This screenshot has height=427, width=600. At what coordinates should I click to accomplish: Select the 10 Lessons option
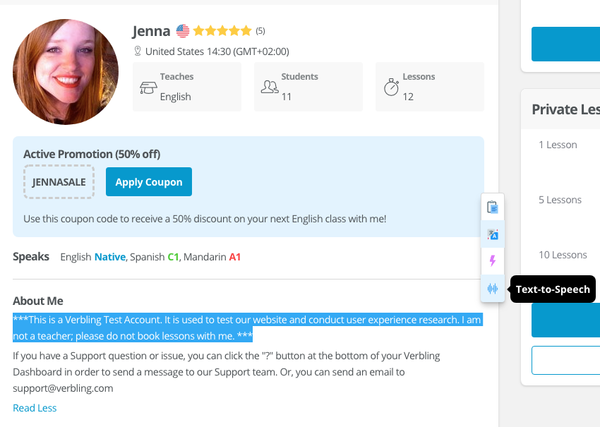click(x=563, y=255)
